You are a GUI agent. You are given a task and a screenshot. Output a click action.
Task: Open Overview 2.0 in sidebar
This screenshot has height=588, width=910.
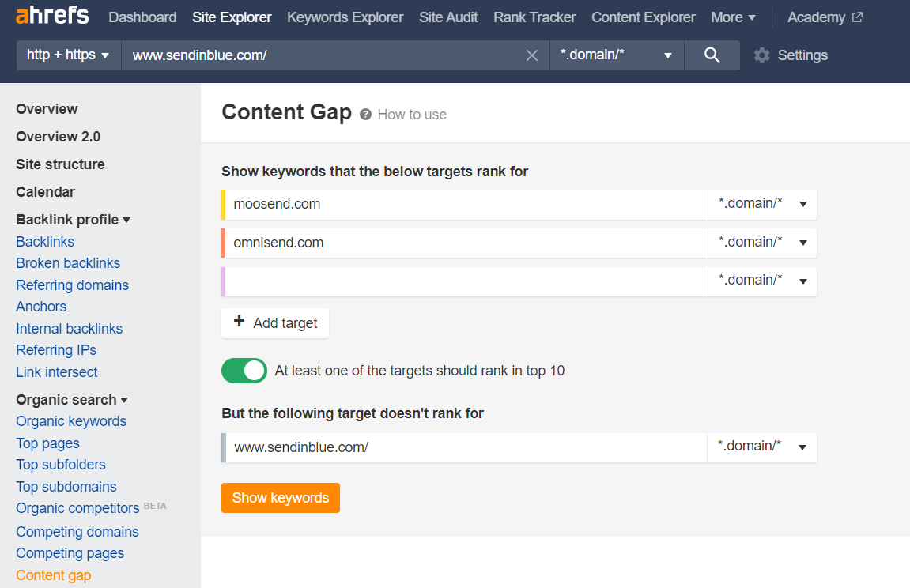click(x=58, y=137)
